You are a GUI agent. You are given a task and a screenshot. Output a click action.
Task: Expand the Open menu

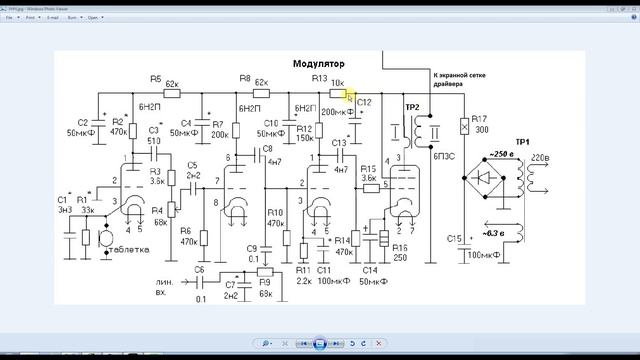[96, 18]
